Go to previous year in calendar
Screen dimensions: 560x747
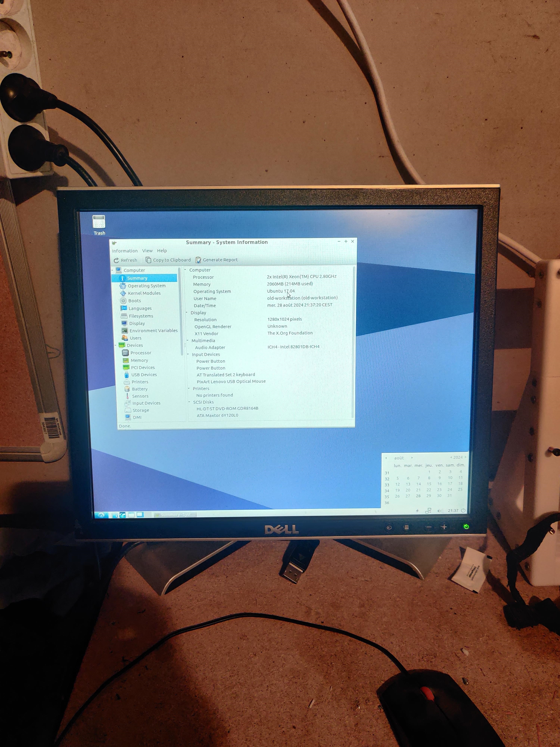(x=451, y=457)
